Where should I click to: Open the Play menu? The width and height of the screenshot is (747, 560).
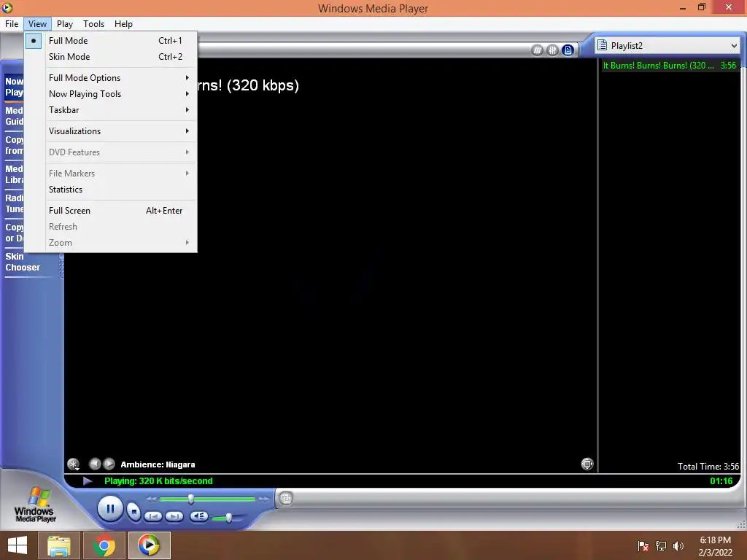tap(65, 24)
